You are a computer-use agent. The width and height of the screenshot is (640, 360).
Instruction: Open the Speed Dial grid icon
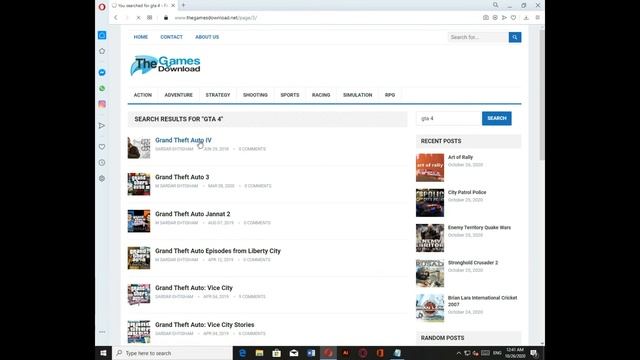(150, 18)
